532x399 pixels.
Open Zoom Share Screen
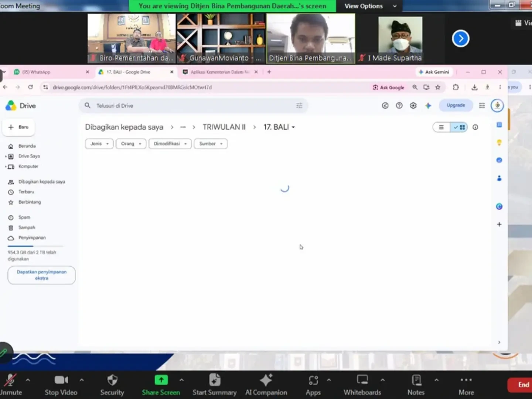161,384
